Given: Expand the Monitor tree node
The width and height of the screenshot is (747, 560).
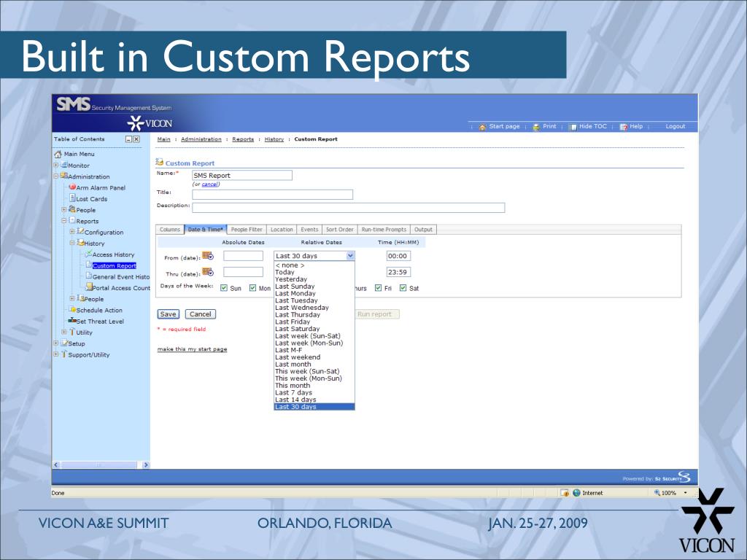Looking at the screenshot, I should coord(55,165).
